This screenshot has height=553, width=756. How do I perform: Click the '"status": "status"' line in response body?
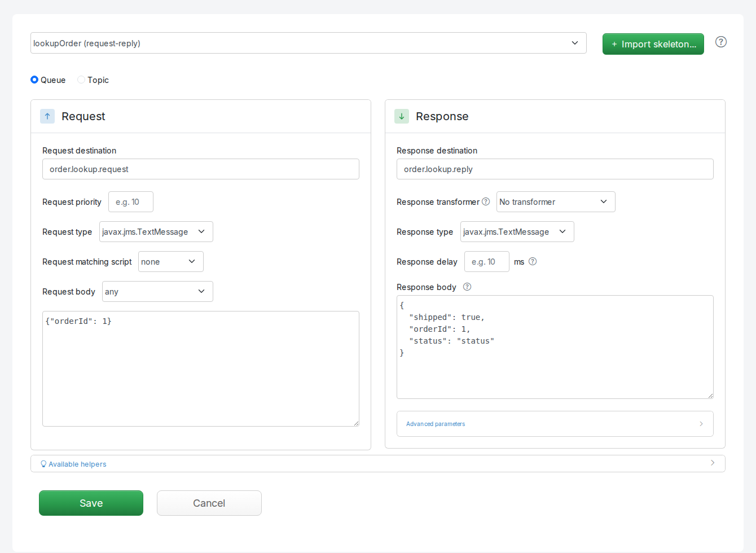tap(451, 341)
